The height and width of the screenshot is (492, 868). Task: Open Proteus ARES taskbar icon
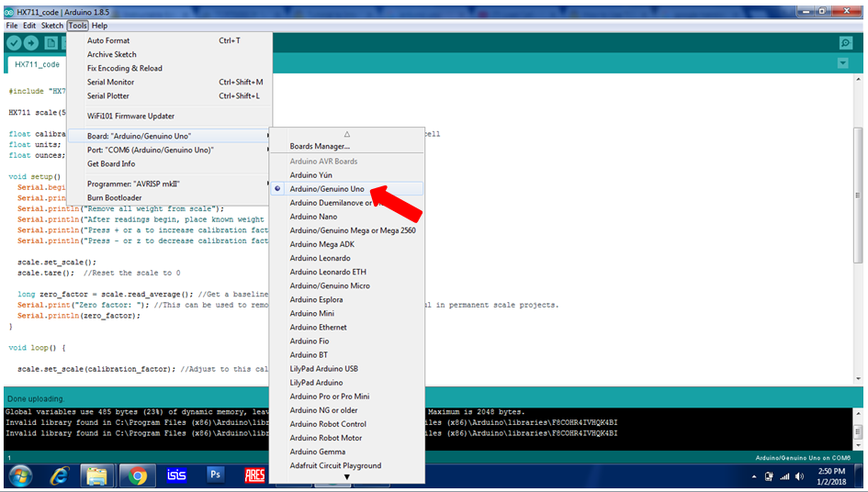click(254, 475)
